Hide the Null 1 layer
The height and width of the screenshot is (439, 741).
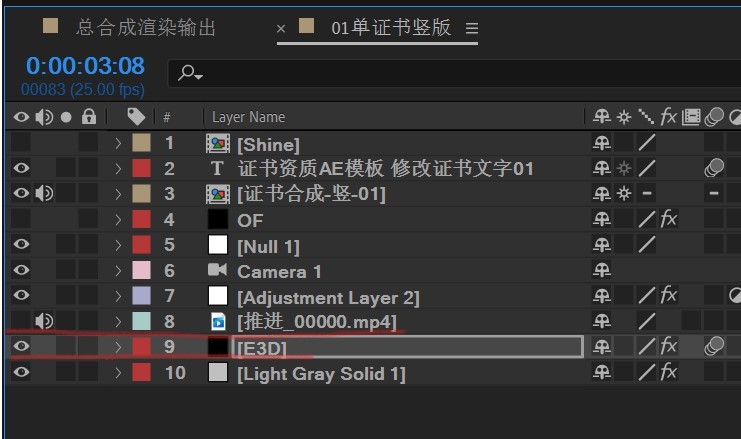[x=21, y=244]
